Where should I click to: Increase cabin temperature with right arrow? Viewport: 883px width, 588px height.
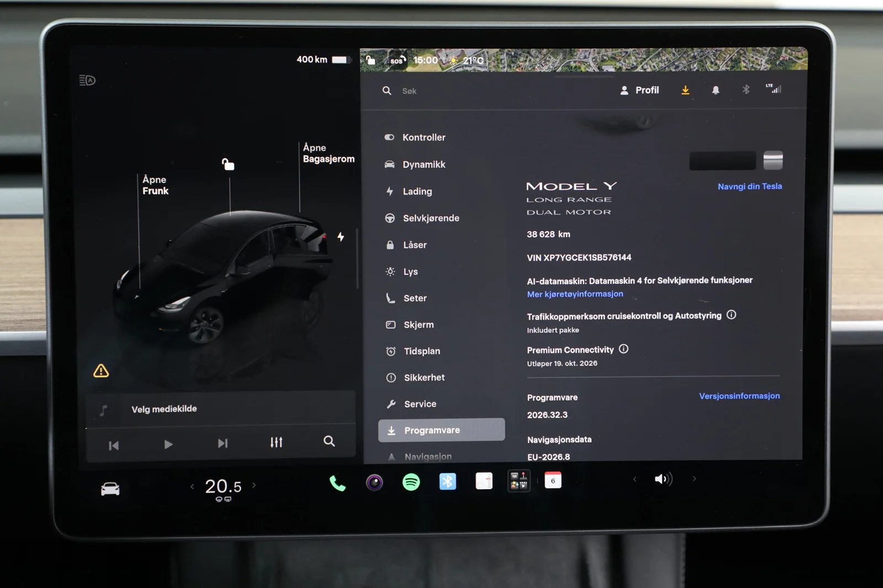coord(254,485)
